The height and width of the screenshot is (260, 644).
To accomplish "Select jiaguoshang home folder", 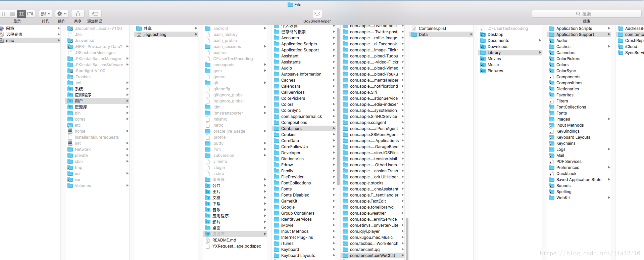I will point(166,35).
